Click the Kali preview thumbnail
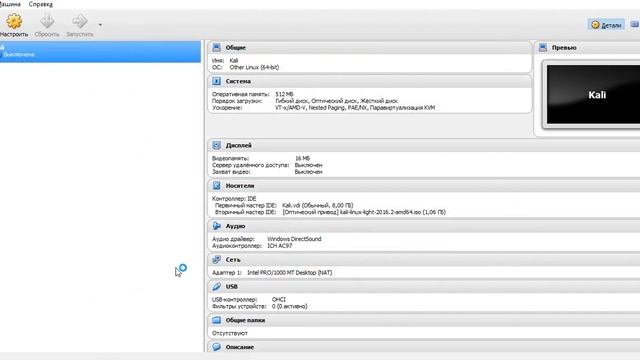Image resolution: width=640 pixels, height=360 pixels. [x=593, y=94]
